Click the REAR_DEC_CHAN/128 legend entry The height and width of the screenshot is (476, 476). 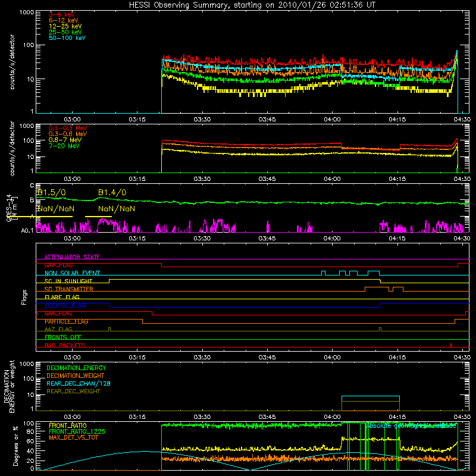pos(79,383)
